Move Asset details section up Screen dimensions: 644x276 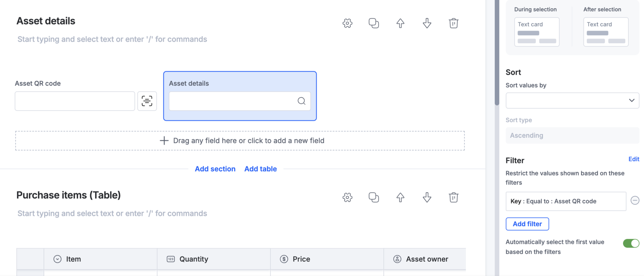(400, 23)
